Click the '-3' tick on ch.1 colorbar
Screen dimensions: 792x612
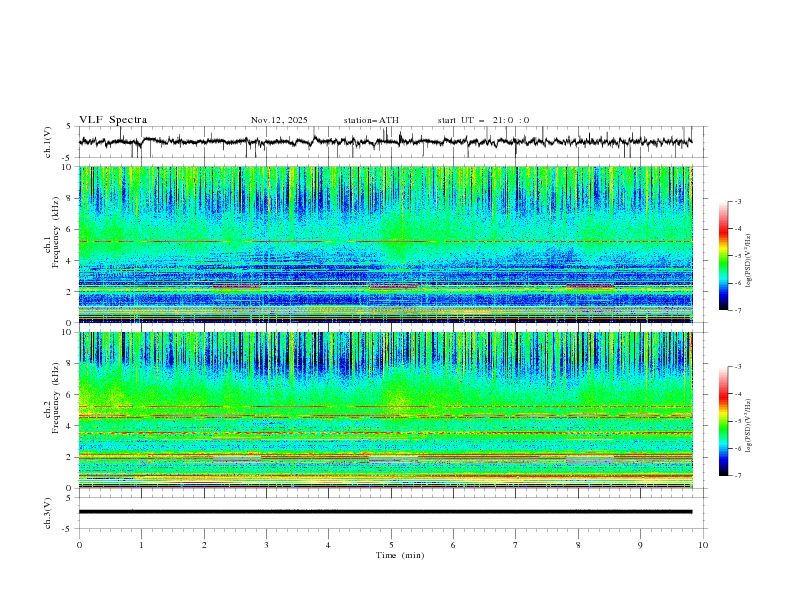click(738, 202)
